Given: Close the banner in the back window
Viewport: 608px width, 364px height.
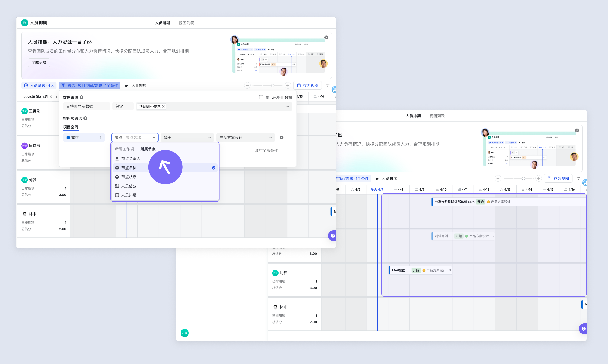Looking at the screenshot, I should pos(577,130).
